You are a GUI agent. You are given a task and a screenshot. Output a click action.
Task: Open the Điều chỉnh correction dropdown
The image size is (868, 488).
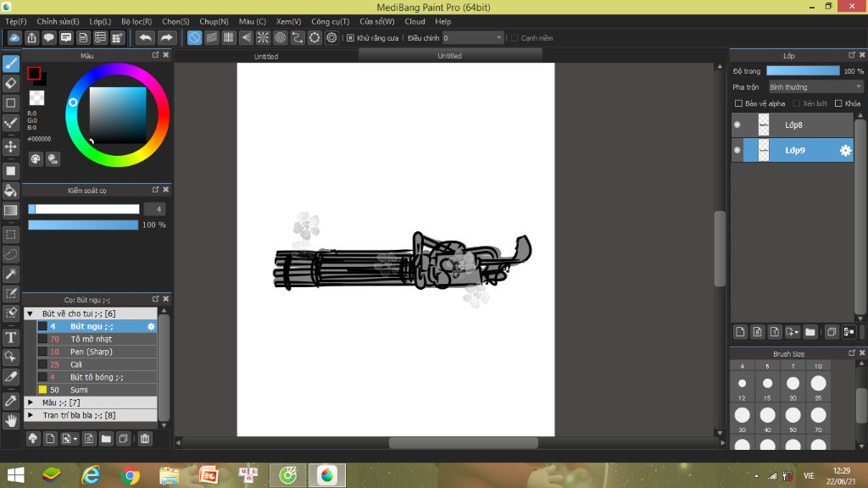coord(473,37)
